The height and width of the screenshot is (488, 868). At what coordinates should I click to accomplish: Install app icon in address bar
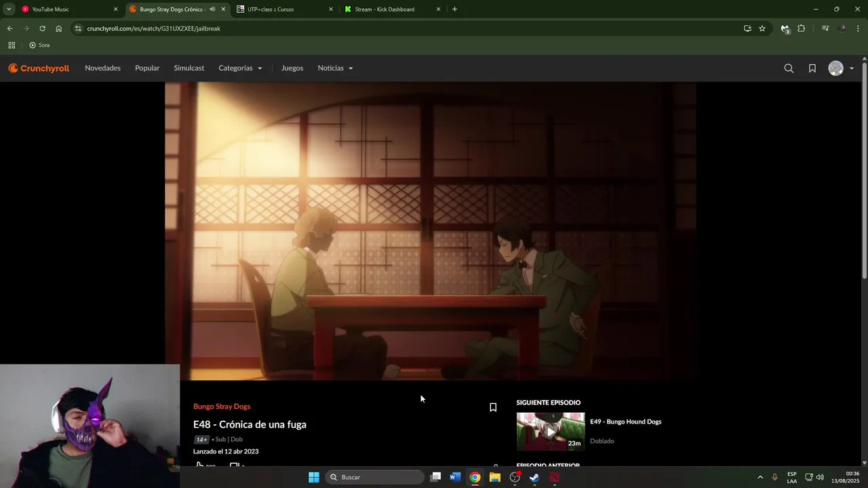pyautogui.click(x=747, y=28)
